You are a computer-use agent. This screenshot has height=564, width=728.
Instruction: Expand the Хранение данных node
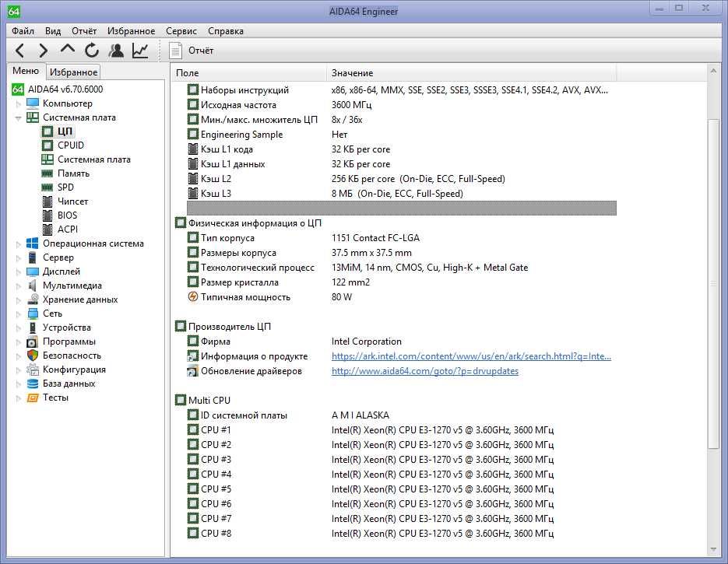(x=19, y=300)
